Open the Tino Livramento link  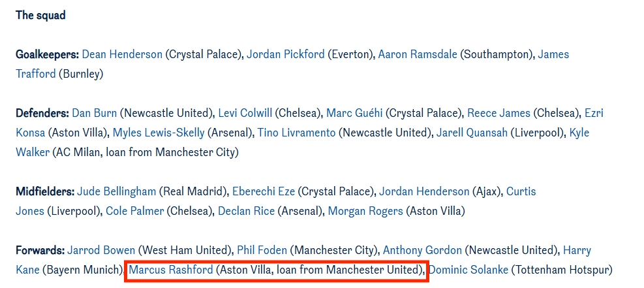296,133
